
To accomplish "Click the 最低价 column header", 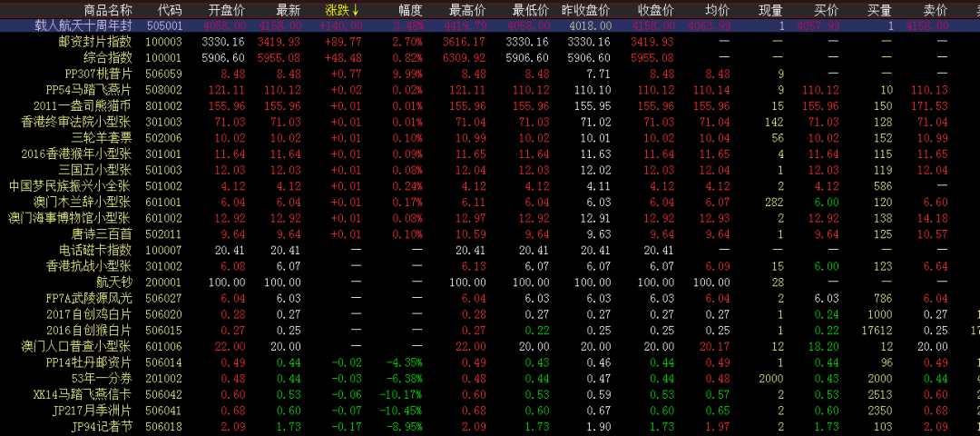I will click(x=531, y=10).
